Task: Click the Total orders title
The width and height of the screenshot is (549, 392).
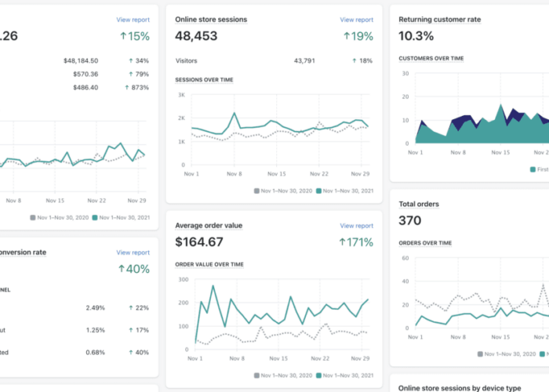Action: [419, 204]
